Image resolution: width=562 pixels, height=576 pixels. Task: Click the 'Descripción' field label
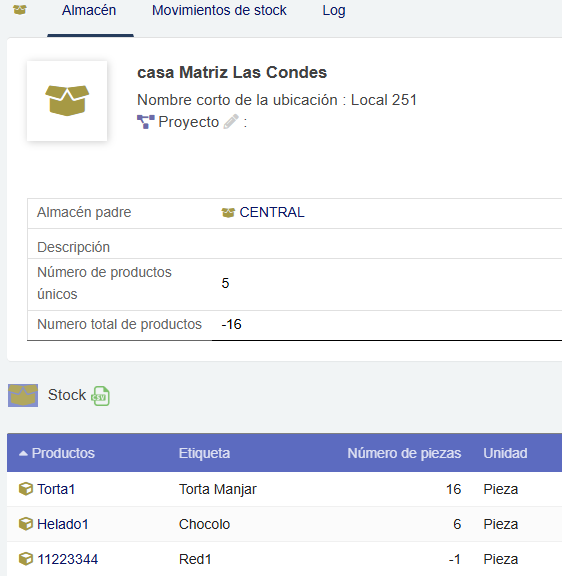[x=73, y=247]
